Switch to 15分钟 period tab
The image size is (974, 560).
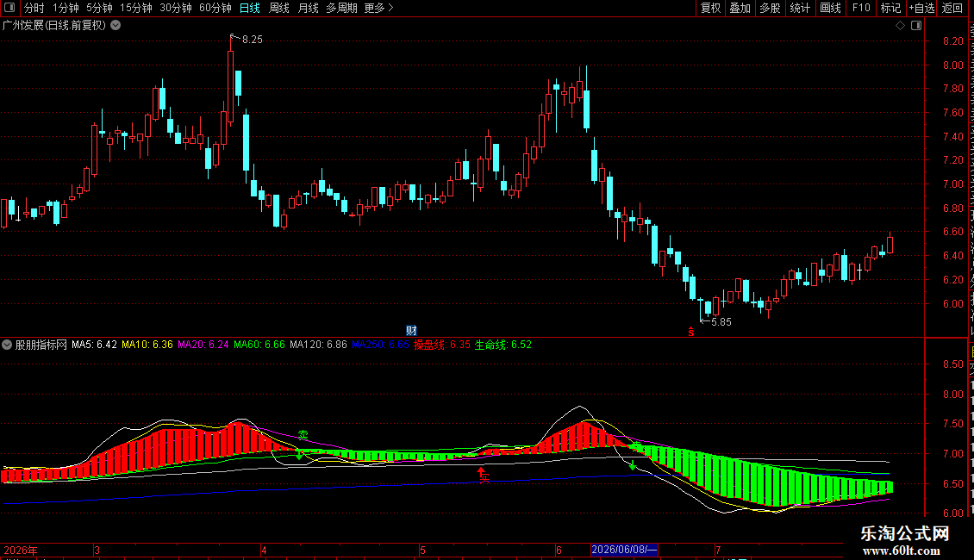tap(135, 8)
